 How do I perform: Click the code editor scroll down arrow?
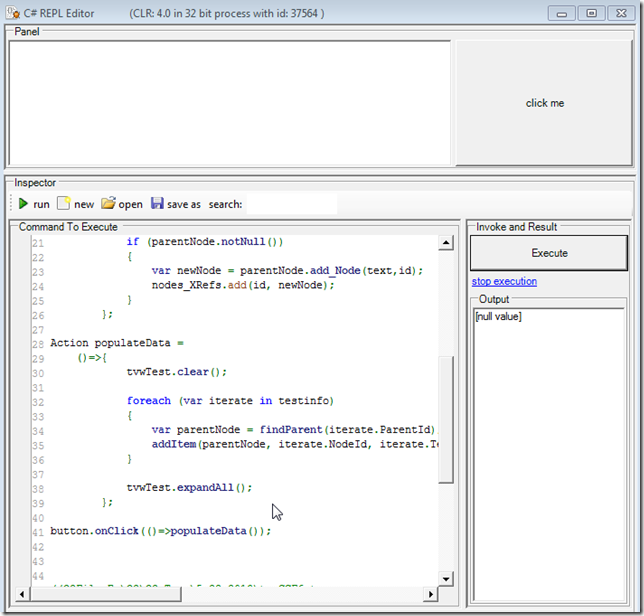(446, 579)
